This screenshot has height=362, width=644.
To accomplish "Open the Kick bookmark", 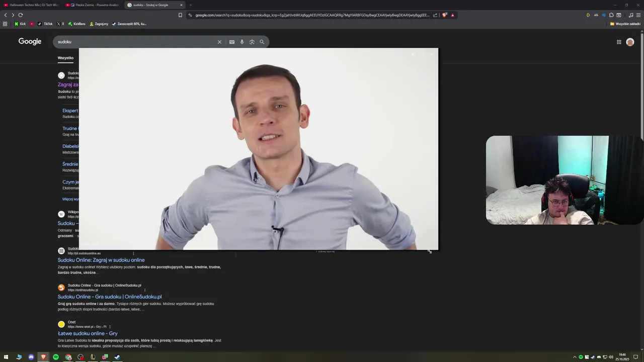I will pyautogui.click(x=20, y=24).
